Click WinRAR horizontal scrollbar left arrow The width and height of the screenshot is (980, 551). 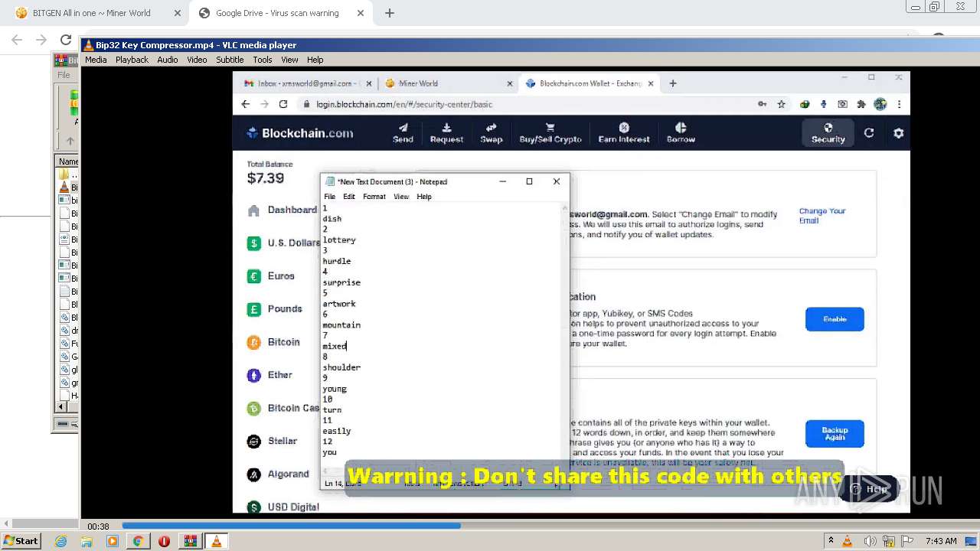point(63,407)
